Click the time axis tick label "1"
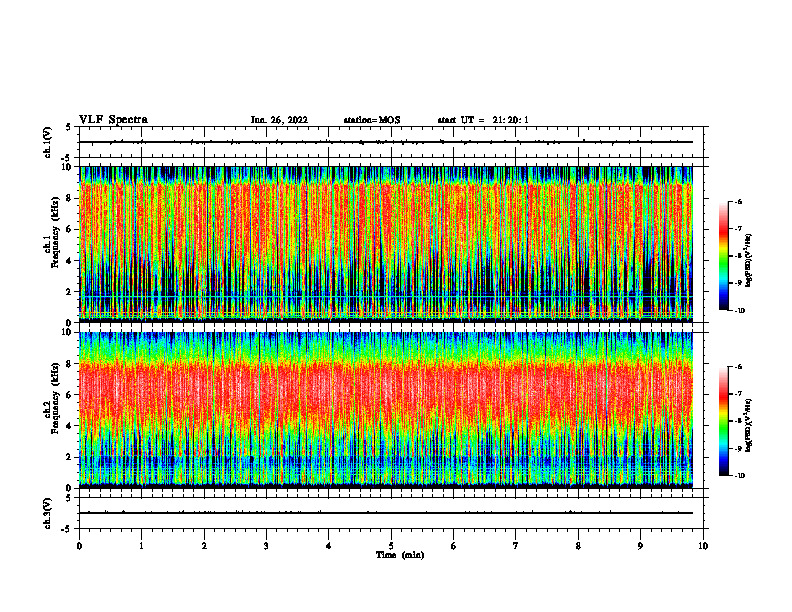Viewport: 792px width, 612px height. click(141, 546)
